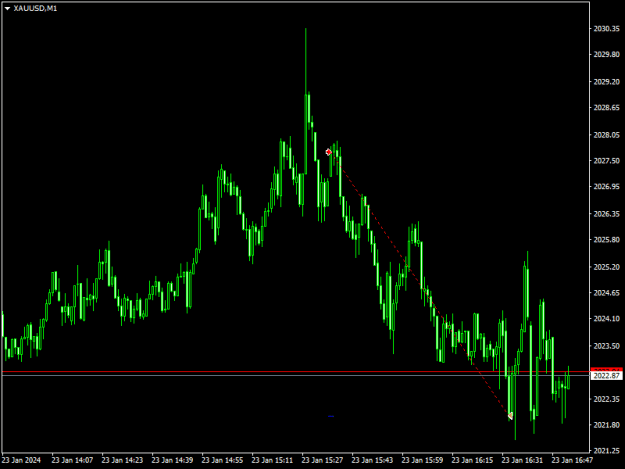Click the 2024.65 price scale label
This screenshot has width=625, height=469.
pyautogui.click(x=607, y=293)
